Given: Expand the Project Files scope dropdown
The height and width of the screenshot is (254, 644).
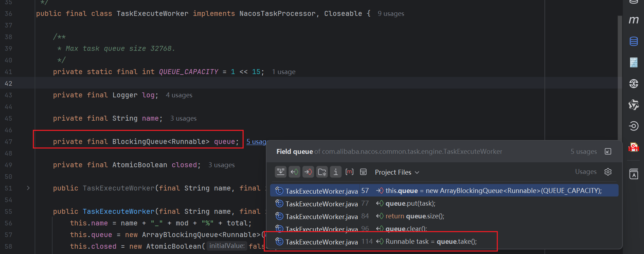Looking at the screenshot, I should pos(397,172).
